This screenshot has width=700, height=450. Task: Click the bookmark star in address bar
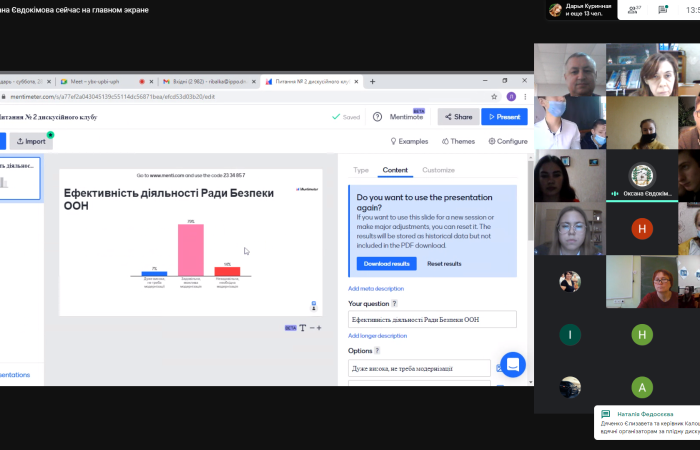click(495, 97)
